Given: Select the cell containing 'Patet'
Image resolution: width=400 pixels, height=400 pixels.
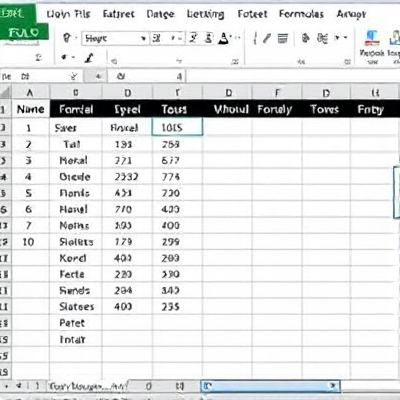Looking at the screenshot, I should (x=76, y=323).
